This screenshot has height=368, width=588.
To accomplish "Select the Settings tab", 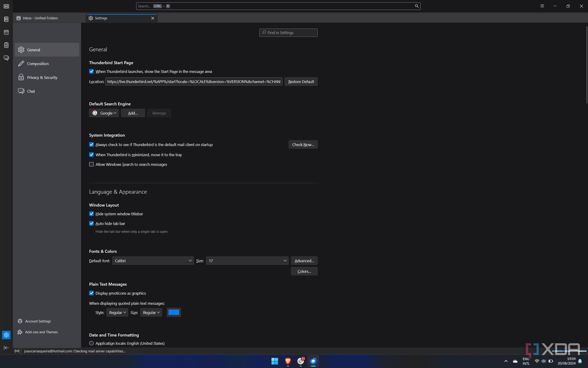I will pyautogui.click(x=122, y=18).
